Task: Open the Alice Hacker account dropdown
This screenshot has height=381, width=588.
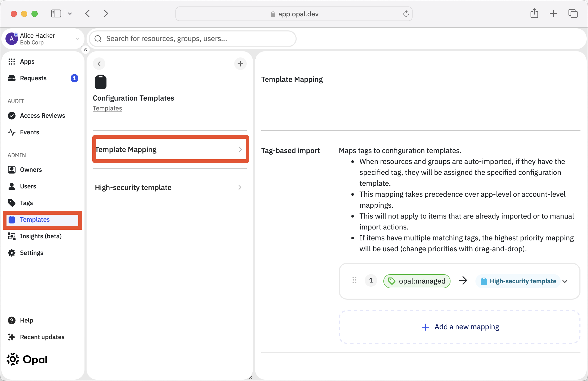Action: (77, 39)
